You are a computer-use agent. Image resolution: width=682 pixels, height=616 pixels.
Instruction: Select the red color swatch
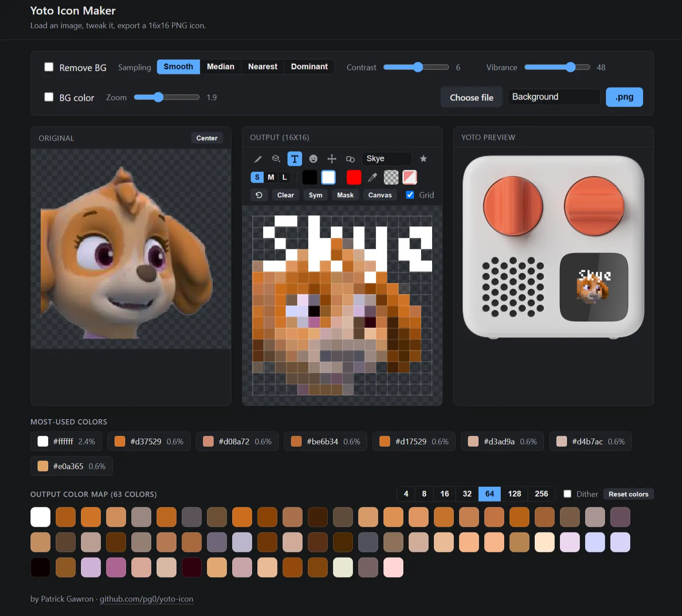coord(354,177)
